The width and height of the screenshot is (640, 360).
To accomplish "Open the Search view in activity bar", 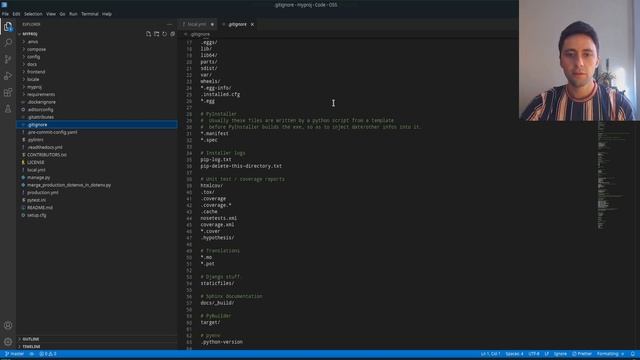I will click(x=8, y=43).
